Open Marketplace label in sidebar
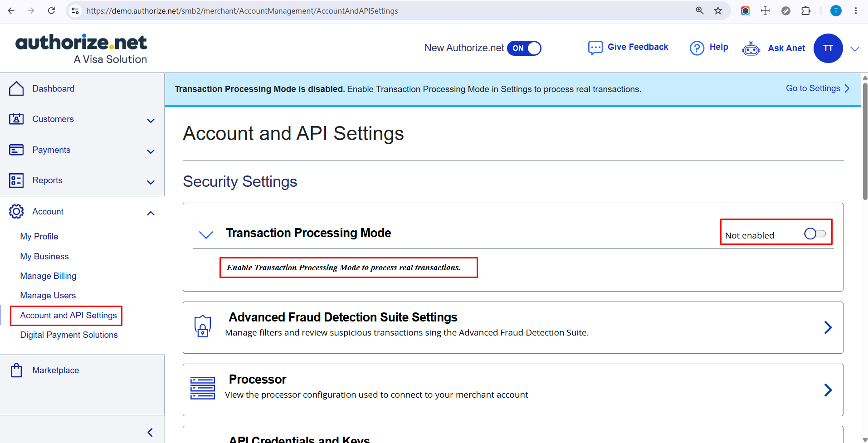 [56, 370]
